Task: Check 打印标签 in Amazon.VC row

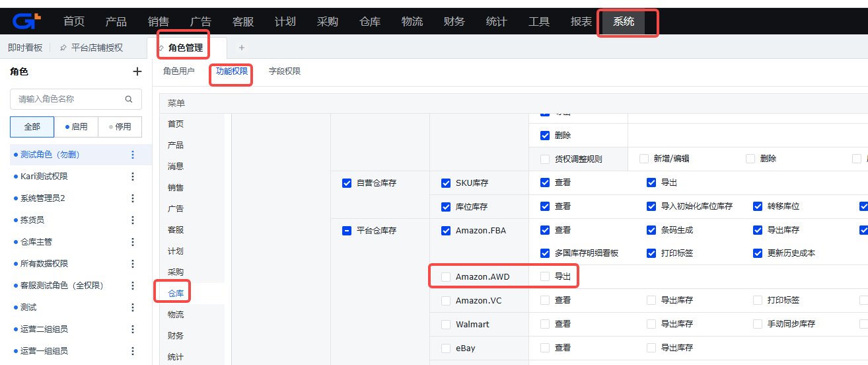Action: point(758,300)
